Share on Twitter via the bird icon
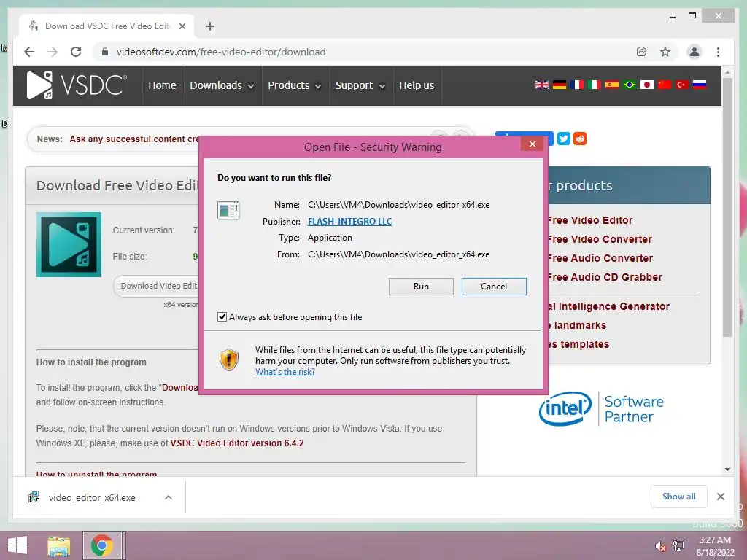Image resolution: width=747 pixels, height=560 pixels. point(564,139)
